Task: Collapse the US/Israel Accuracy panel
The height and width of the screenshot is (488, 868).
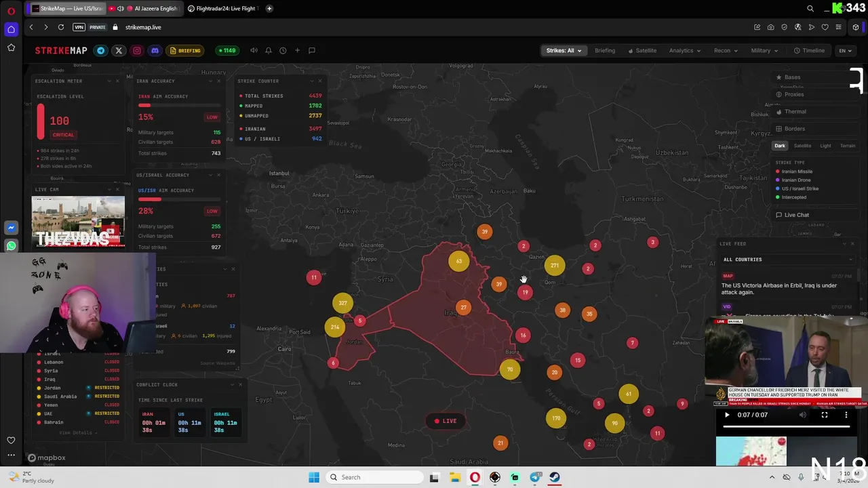Action: click(x=210, y=175)
